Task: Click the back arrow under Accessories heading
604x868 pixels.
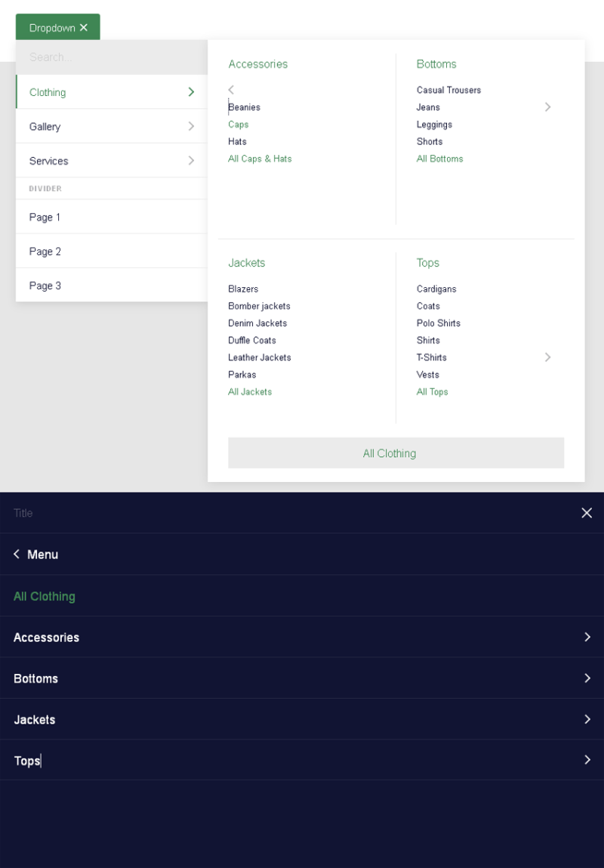Action: click(231, 90)
